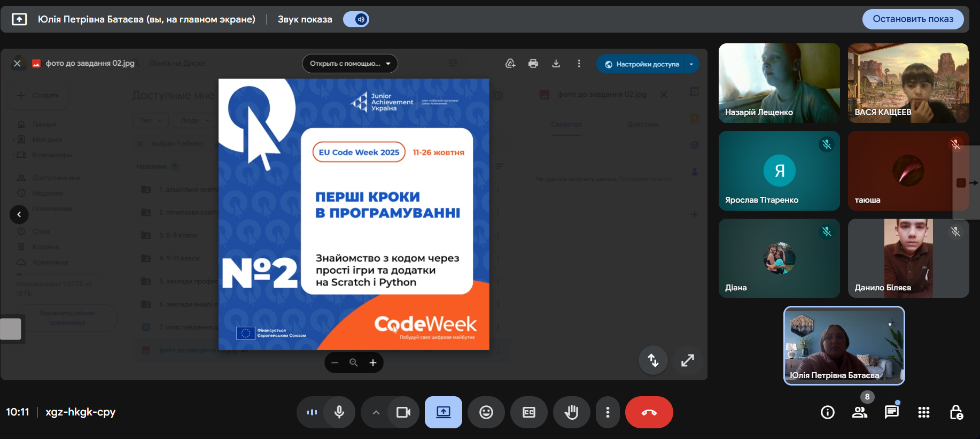Open the chat with everyone panel
980x439 pixels.
[891, 412]
